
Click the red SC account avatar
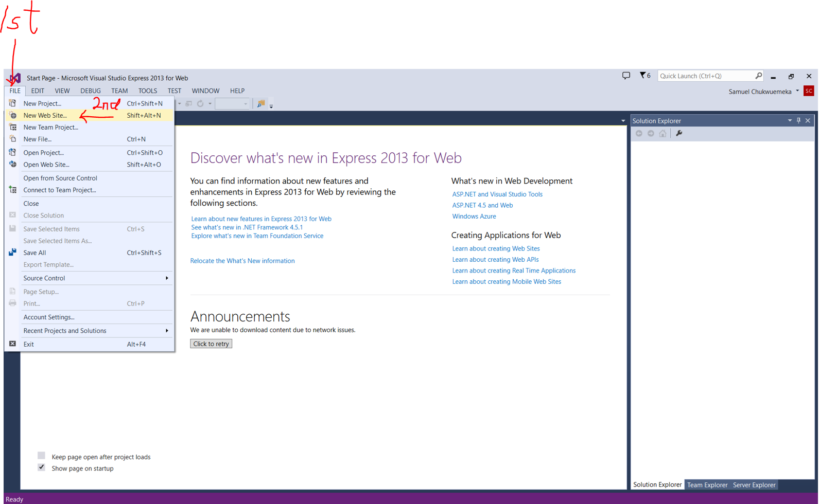point(809,91)
